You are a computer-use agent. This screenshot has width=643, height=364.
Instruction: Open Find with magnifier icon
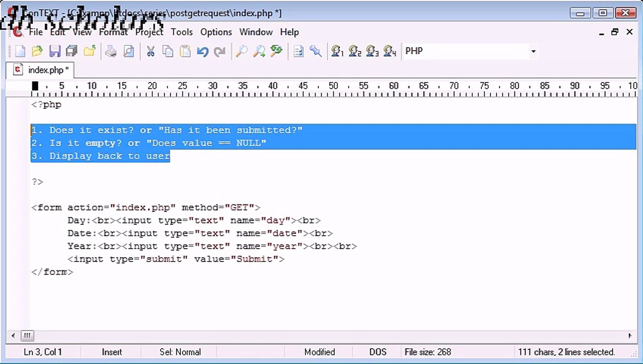[242, 51]
